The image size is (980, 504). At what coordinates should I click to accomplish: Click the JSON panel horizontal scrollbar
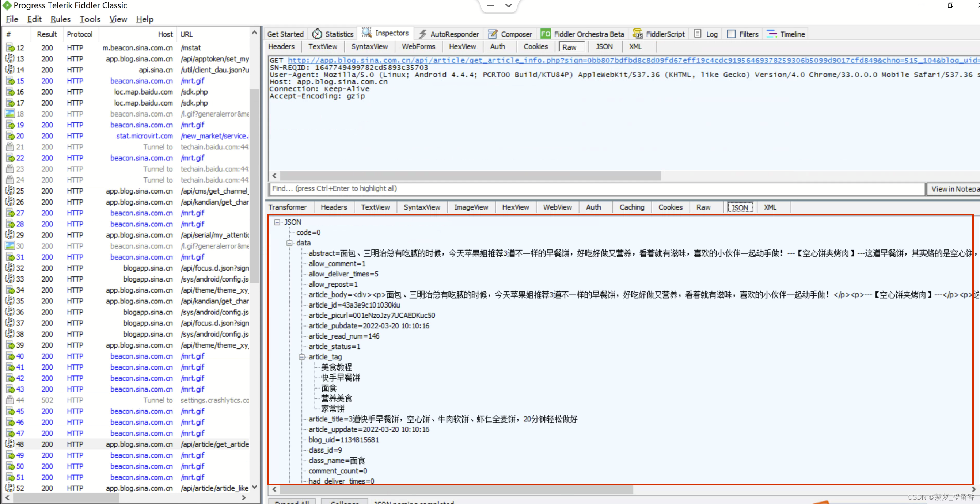pos(456,489)
